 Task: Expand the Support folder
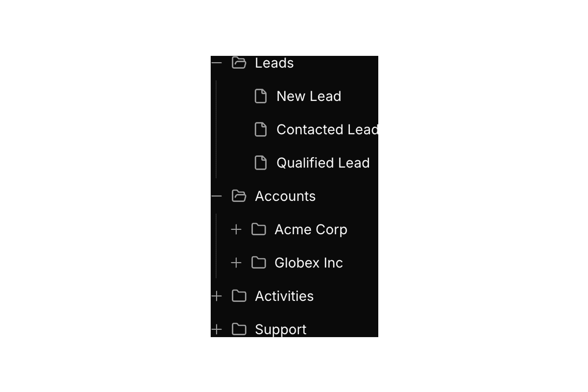pos(217,329)
